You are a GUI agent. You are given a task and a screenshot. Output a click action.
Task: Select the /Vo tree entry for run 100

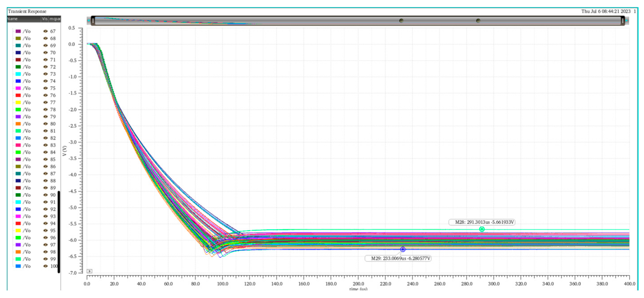tap(27, 266)
